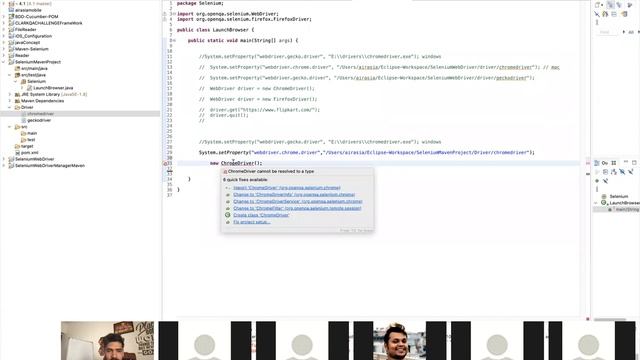The width and height of the screenshot is (640, 360).
Task: Expand the SeleniumWebDriver project
Action: (4, 159)
